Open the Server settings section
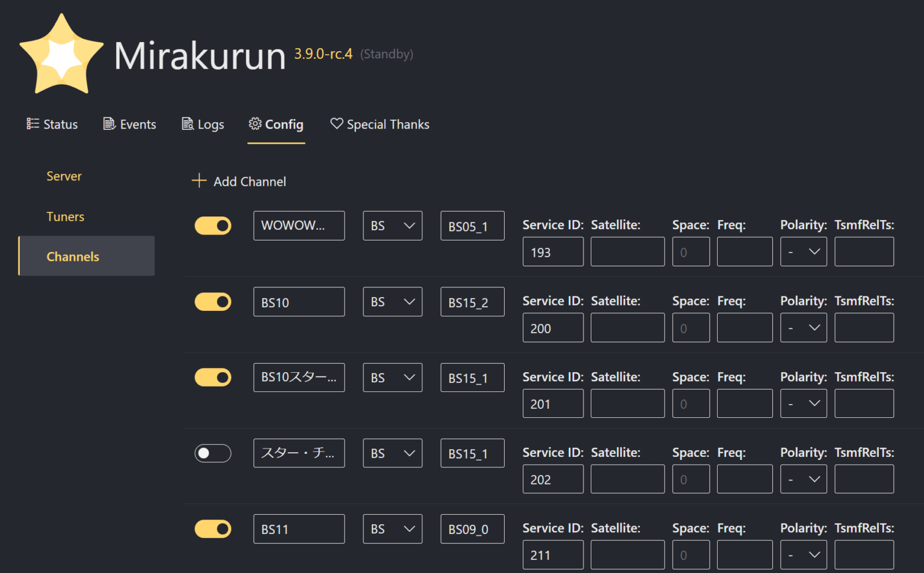 [64, 176]
